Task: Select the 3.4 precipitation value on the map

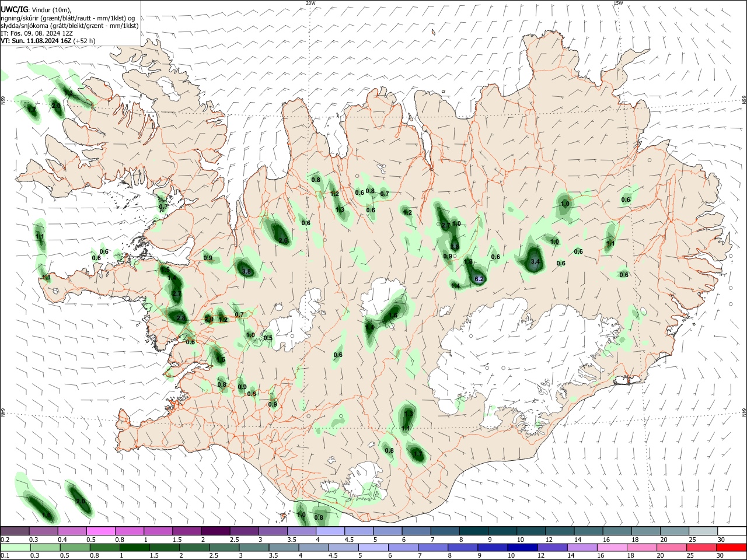Action: (x=535, y=261)
